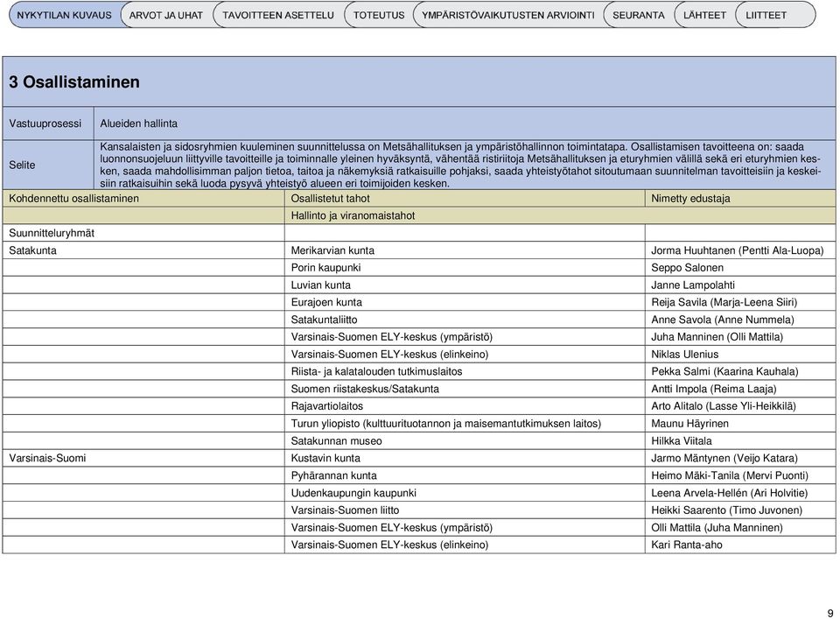Click the Varsinais-Suomen liitto cell
Screen dimensions: 840x619
pyautogui.click(x=465, y=510)
